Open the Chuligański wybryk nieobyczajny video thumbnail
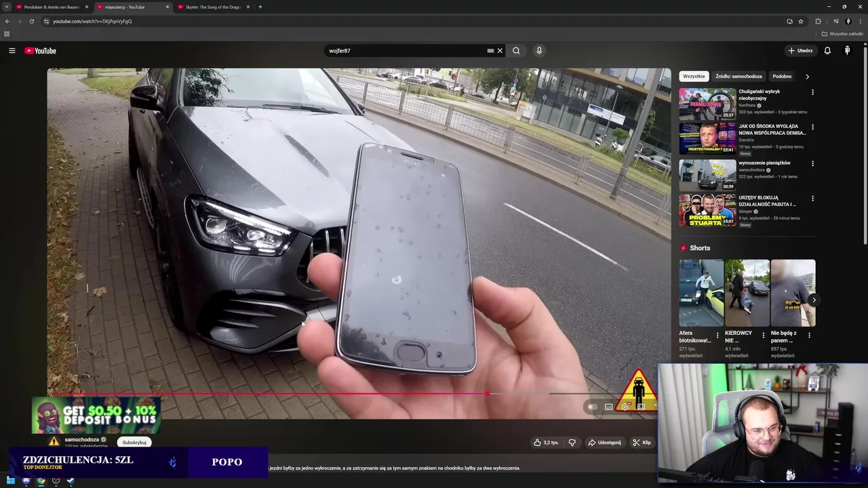The height and width of the screenshot is (488, 868). coord(707,104)
